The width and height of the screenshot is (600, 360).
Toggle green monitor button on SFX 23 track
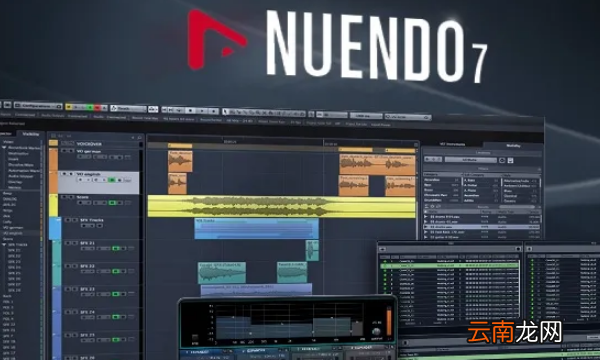tap(115, 294)
